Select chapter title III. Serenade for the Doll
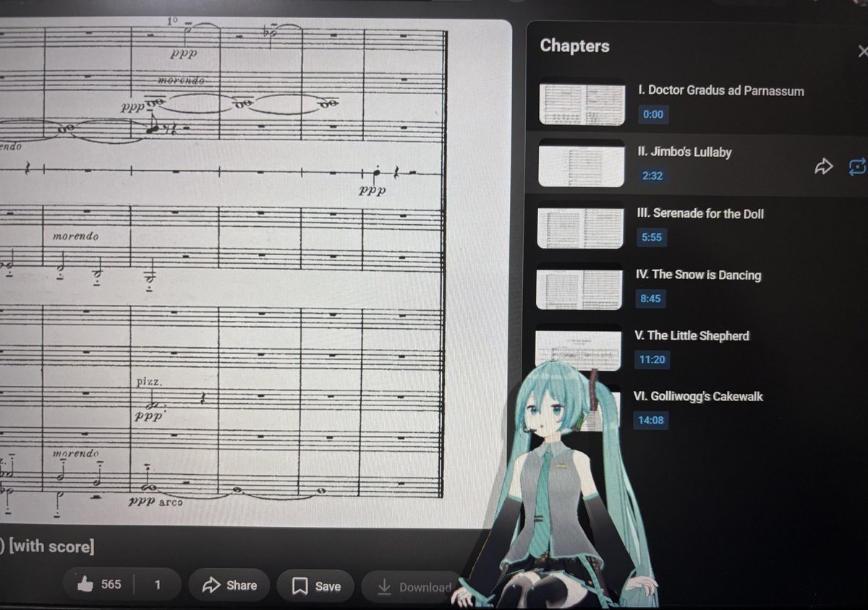Image resolution: width=868 pixels, height=610 pixels. 700,214
